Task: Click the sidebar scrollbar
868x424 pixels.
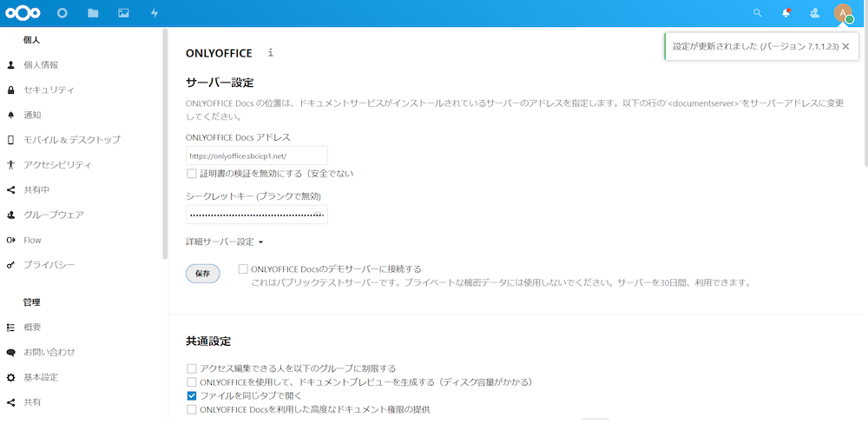Action: (x=165, y=144)
